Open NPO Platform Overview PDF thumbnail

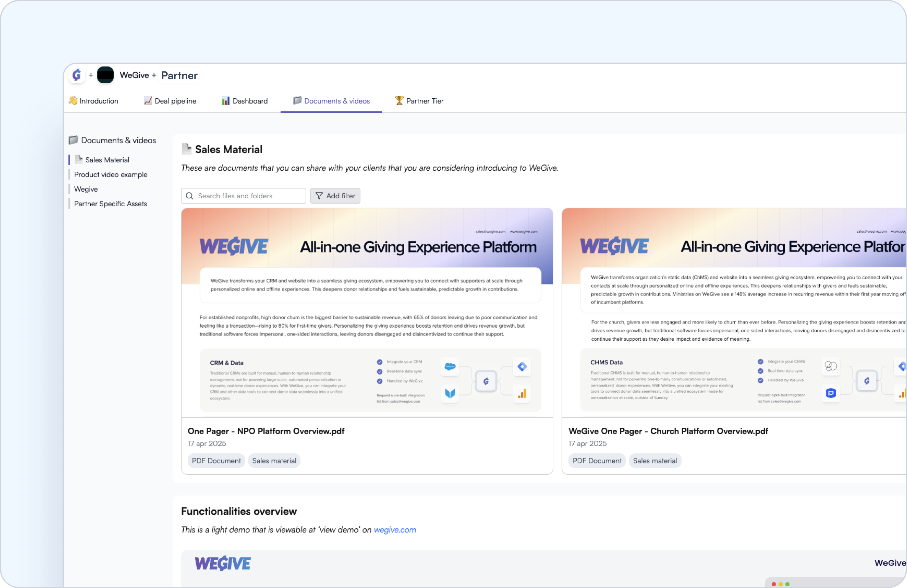tap(367, 313)
